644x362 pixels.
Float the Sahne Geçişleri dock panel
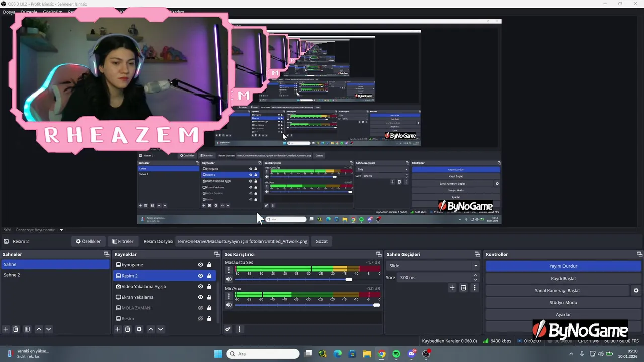click(477, 254)
